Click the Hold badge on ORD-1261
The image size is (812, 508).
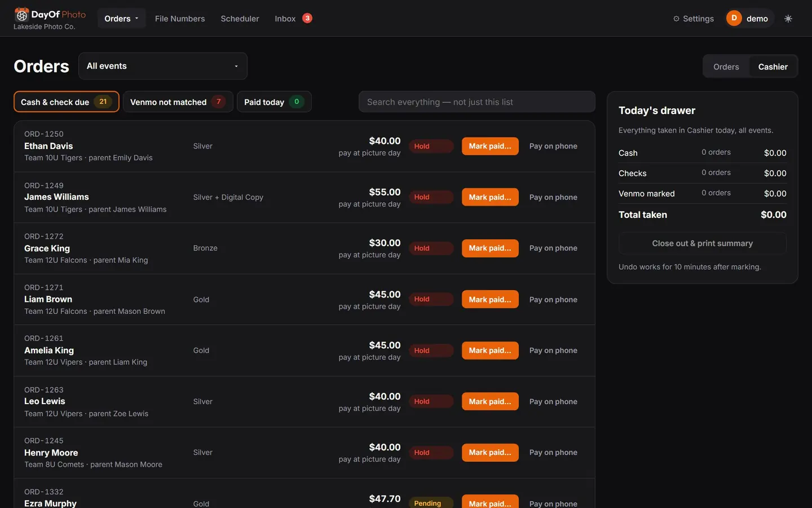[x=431, y=351]
